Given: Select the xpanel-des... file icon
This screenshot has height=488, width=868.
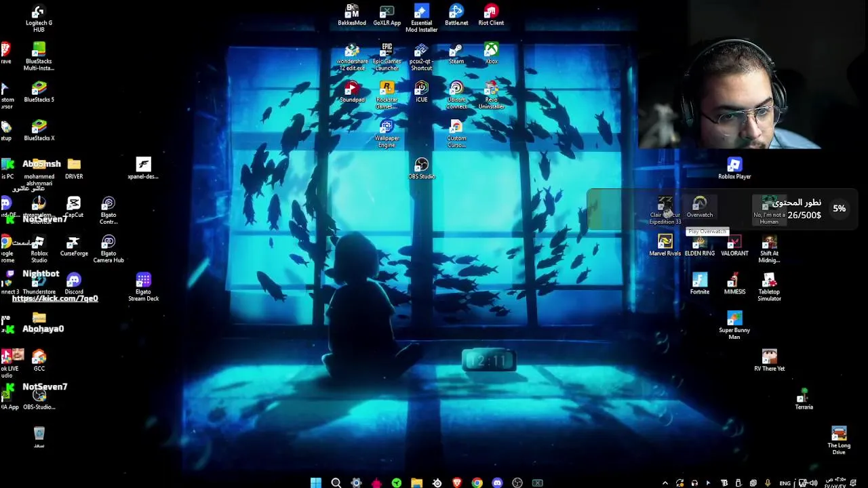Looking at the screenshot, I should 143,169.
